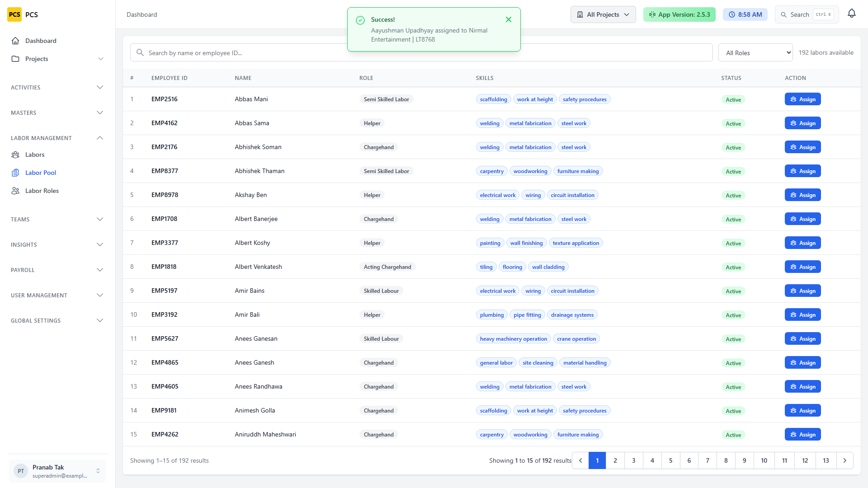Expand the ACTIVITIES sidebar section
Screen dimensions: 868x488
(x=57, y=87)
